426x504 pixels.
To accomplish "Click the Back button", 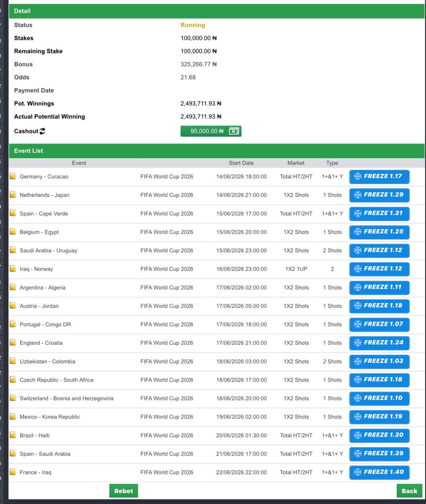I will (x=409, y=491).
